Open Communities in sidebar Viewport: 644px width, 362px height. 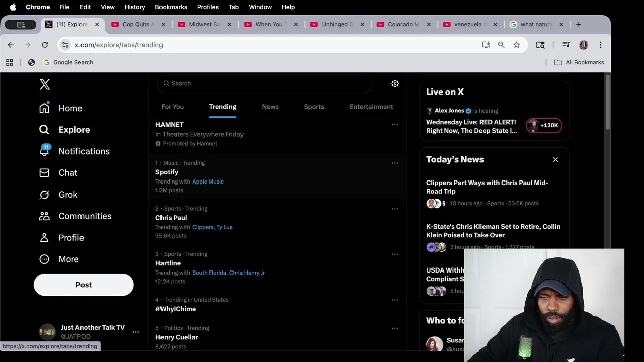[75, 216]
